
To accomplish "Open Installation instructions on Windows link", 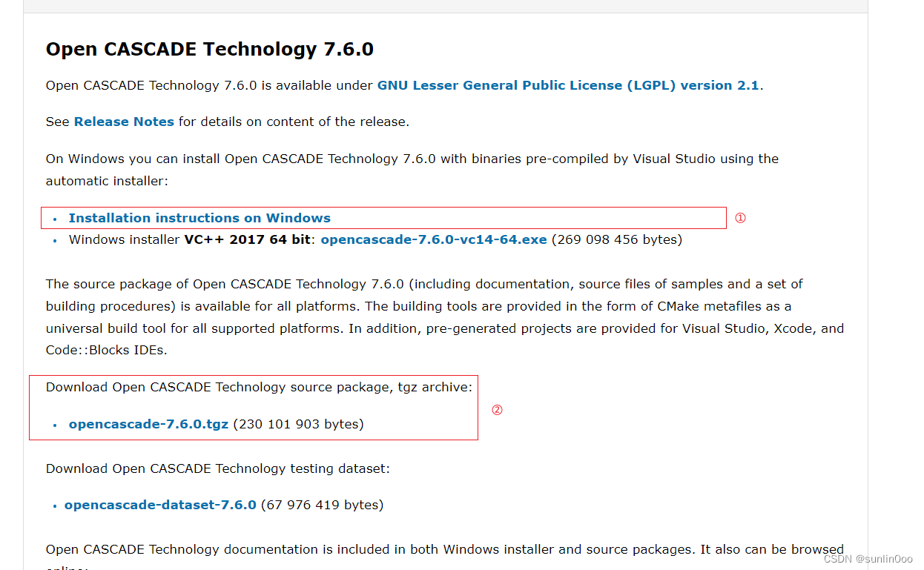I will tap(199, 218).
